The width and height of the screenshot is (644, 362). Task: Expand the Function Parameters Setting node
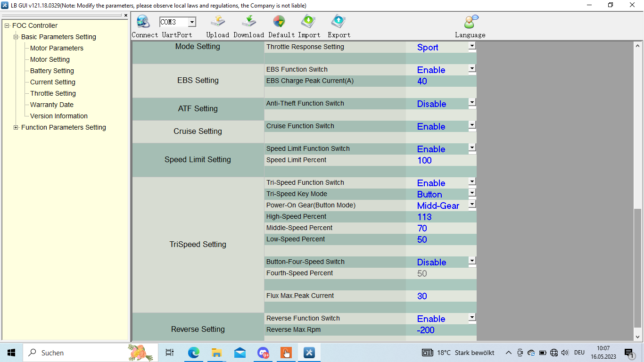(x=16, y=127)
